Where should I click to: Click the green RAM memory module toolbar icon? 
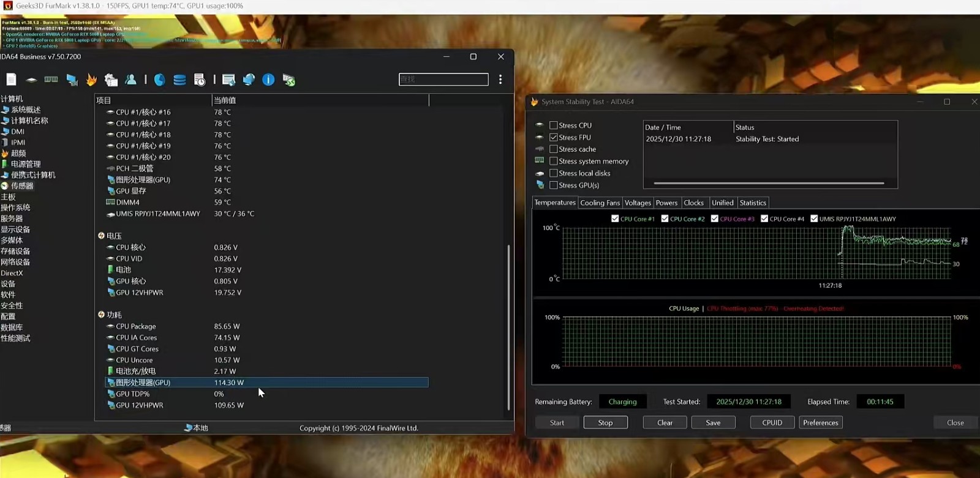coord(51,80)
